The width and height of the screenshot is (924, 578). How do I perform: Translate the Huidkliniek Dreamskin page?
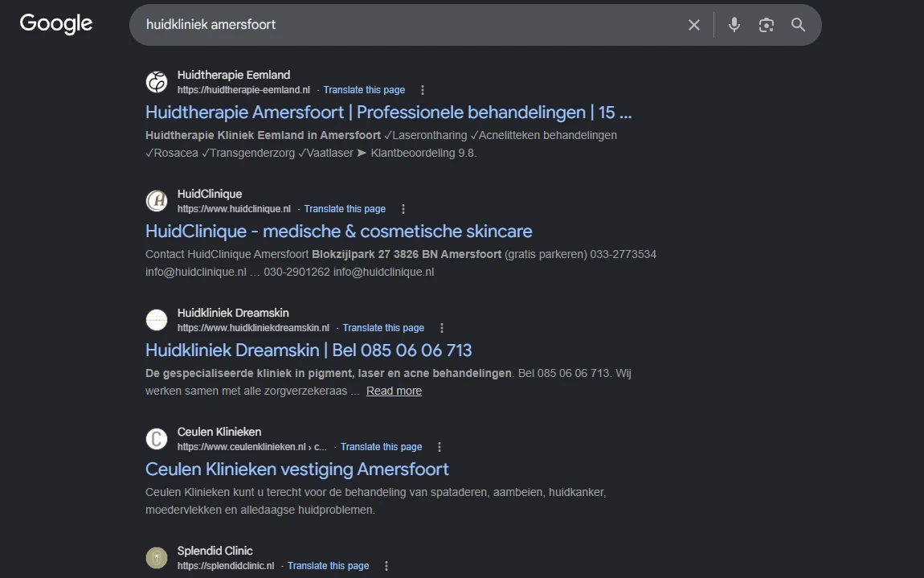[x=383, y=328]
